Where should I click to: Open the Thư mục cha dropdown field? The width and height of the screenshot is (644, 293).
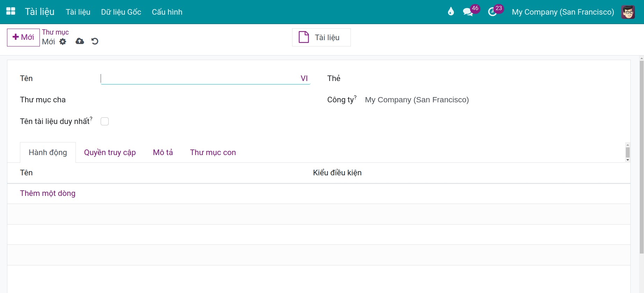coord(205,100)
